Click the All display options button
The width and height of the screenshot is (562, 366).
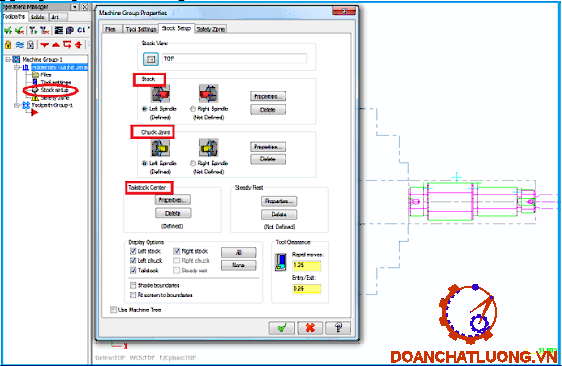(x=238, y=252)
